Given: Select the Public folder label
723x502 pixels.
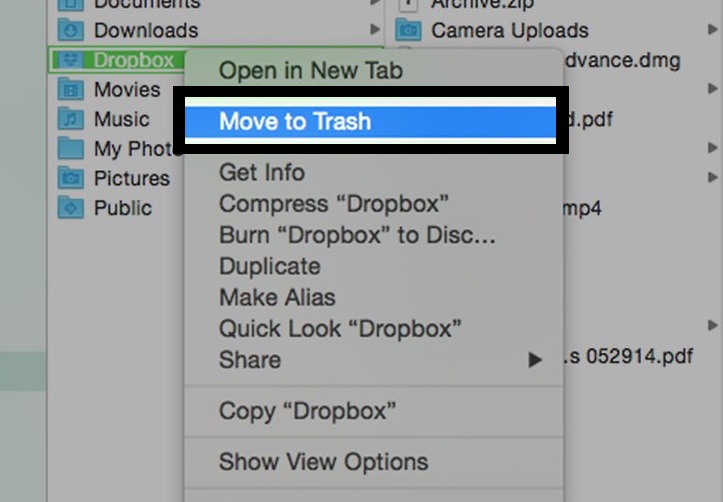Looking at the screenshot, I should [x=123, y=207].
